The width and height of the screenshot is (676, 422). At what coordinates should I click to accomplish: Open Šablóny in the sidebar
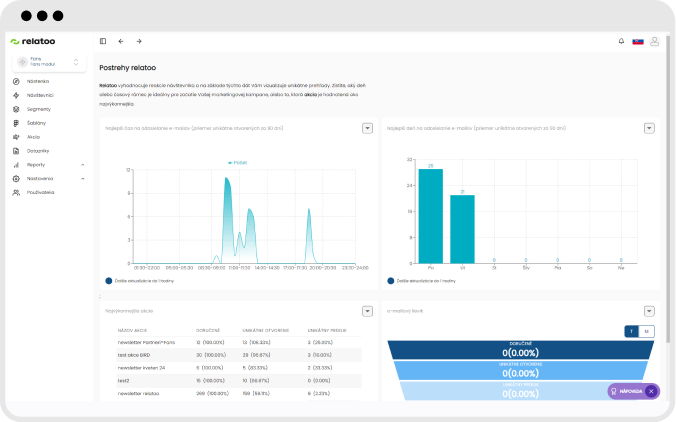click(x=36, y=123)
